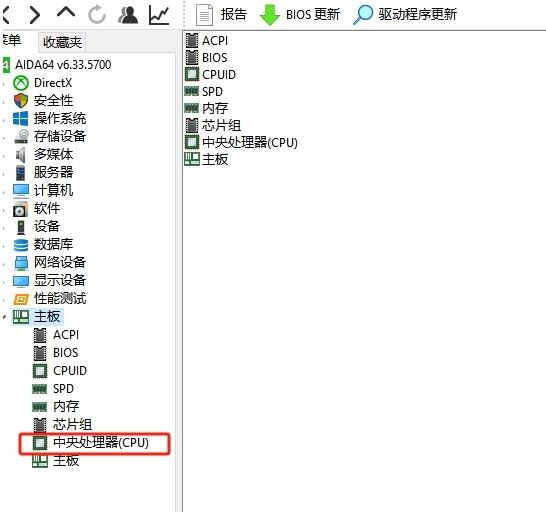
Task: Click the 软件 software icon
Action: 20,209
